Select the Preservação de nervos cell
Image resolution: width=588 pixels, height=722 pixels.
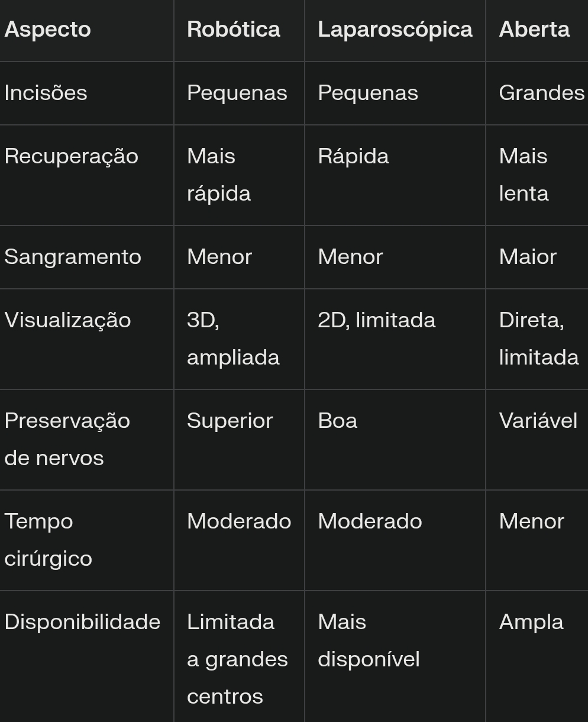67,439
